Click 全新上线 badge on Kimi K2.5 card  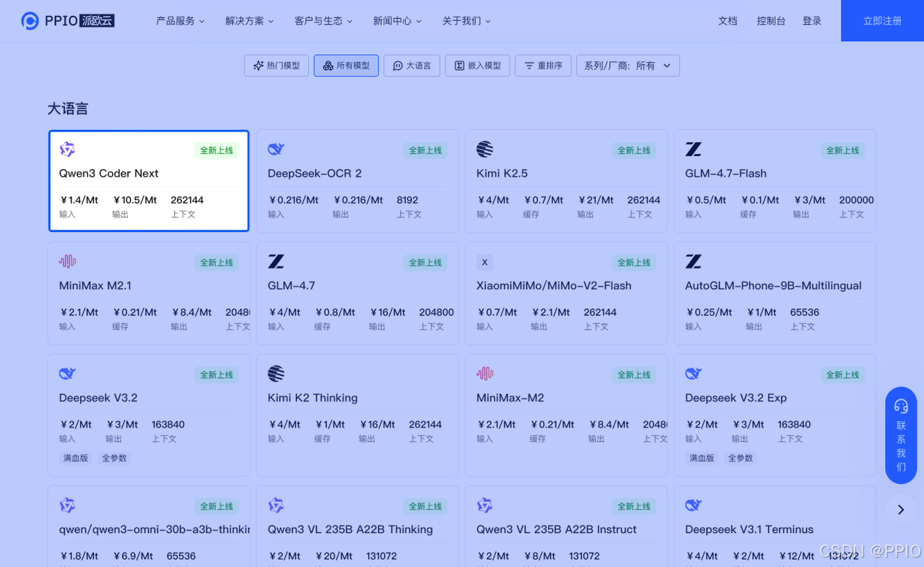pyautogui.click(x=634, y=150)
